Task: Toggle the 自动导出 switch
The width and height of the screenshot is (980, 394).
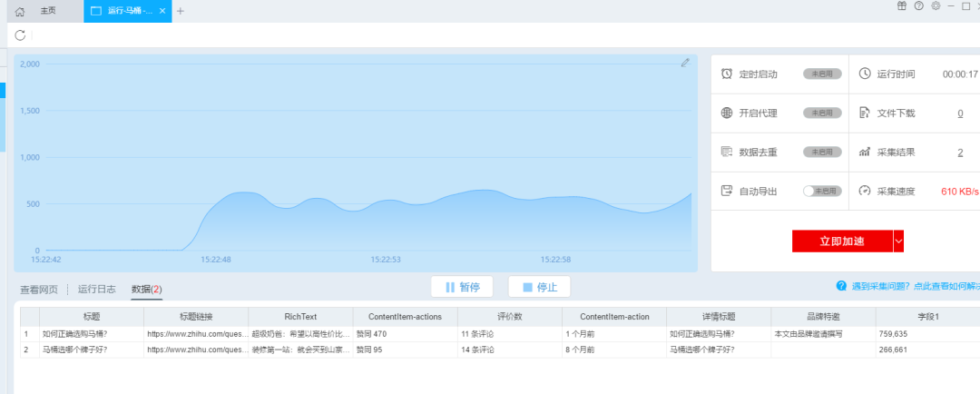Action: click(x=820, y=192)
